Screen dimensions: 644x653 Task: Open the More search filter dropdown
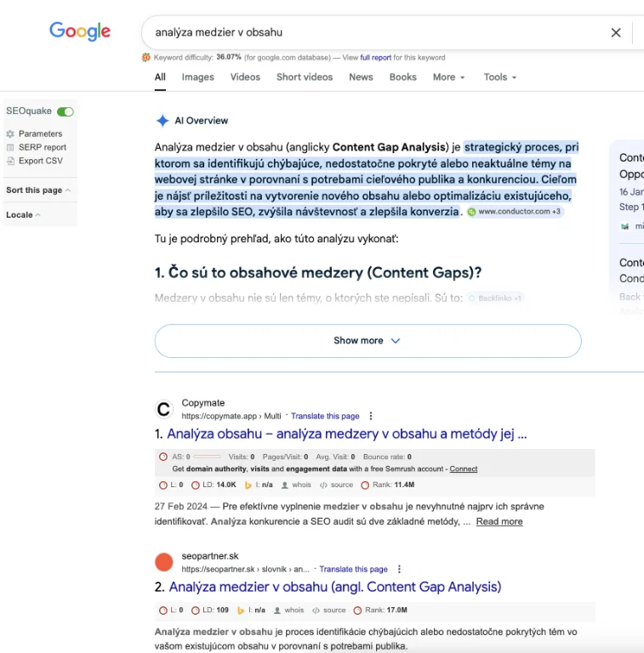tap(448, 77)
